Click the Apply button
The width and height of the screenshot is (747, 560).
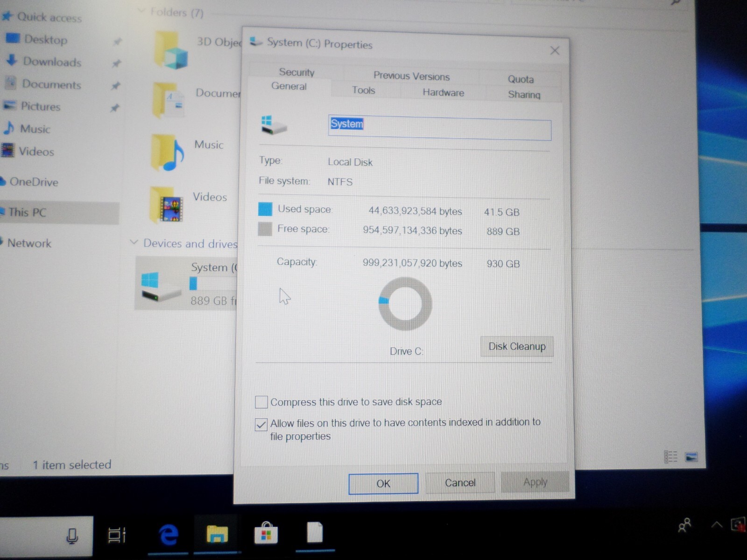pos(535,482)
